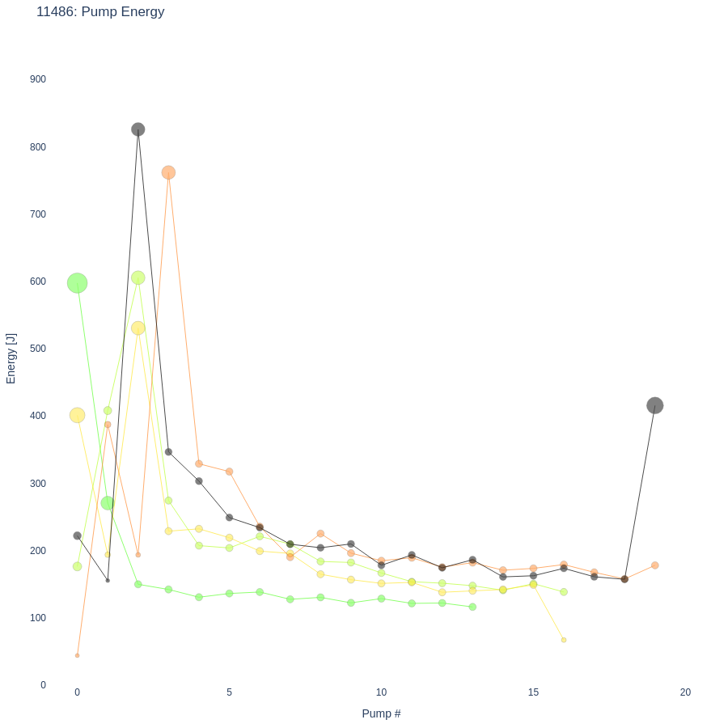
Task: Click the "Pump #" x-axis title
Action: coord(381,713)
